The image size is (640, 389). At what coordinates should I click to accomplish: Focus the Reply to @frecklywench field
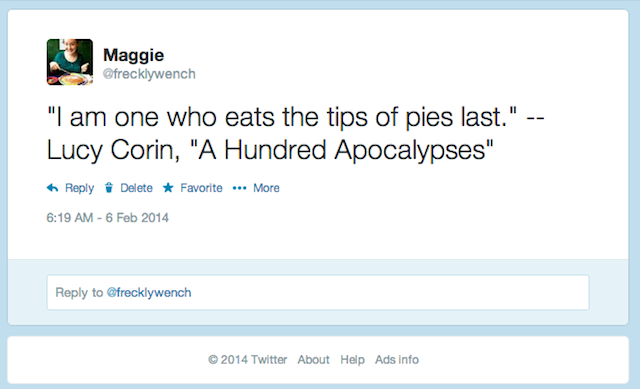318,292
